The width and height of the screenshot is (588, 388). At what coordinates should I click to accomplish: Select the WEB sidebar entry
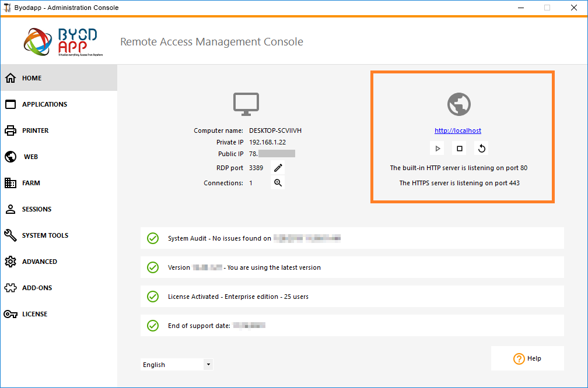tap(59, 157)
